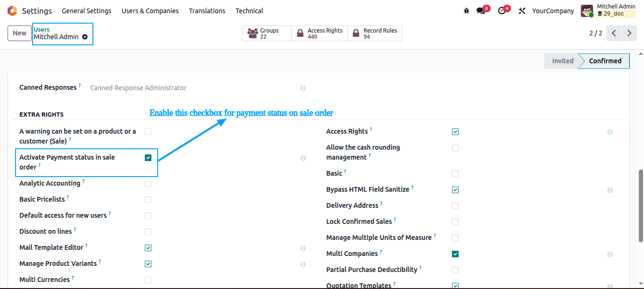Click the Access Rights lock icon

pyautogui.click(x=300, y=34)
